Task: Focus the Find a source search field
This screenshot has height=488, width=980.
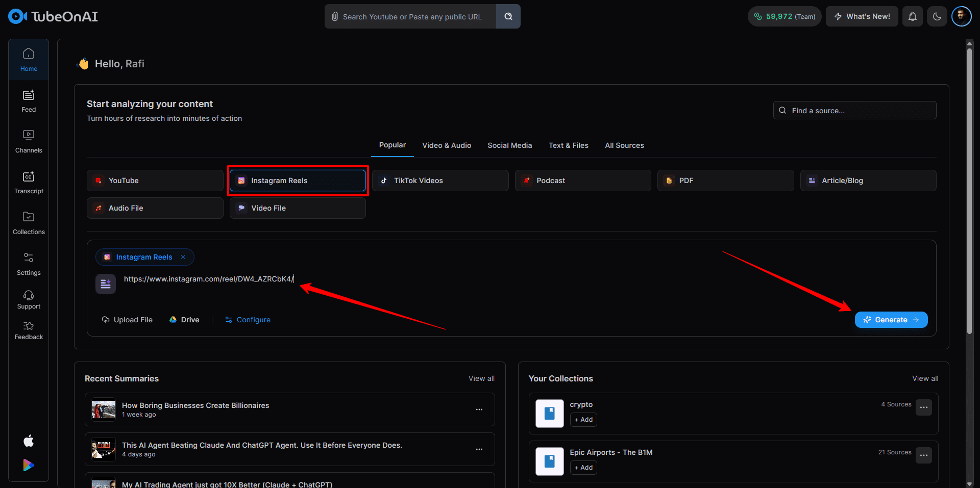Action: tap(855, 110)
